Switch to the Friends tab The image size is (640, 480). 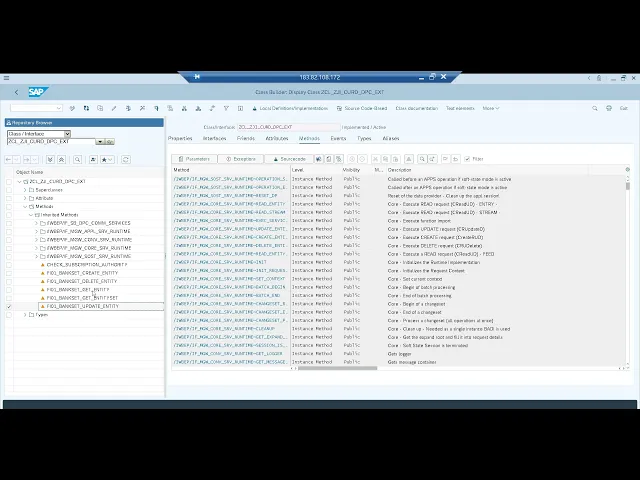point(246,139)
